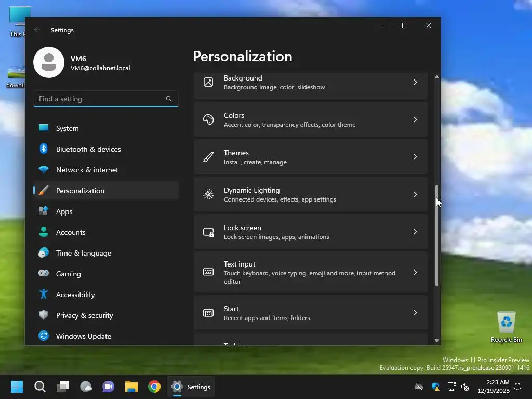Select System in the sidebar
Image resolution: width=532 pixels, height=399 pixels.
click(x=106, y=128)
